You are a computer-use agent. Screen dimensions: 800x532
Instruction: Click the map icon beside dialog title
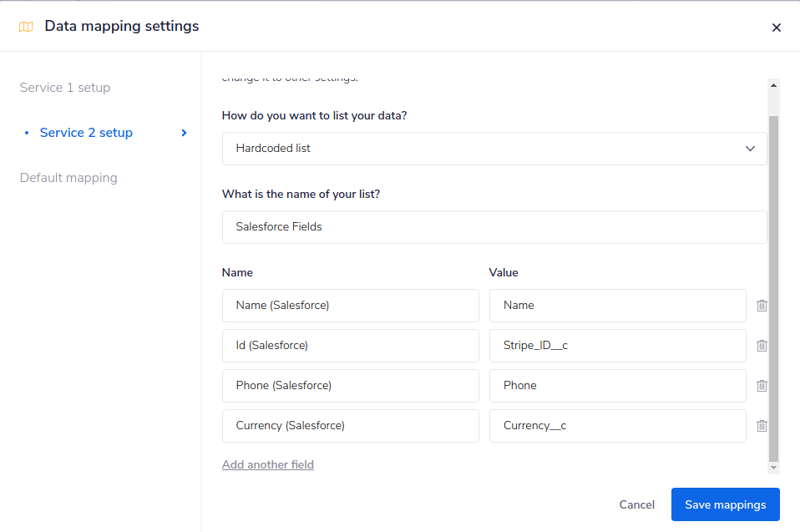26,27
